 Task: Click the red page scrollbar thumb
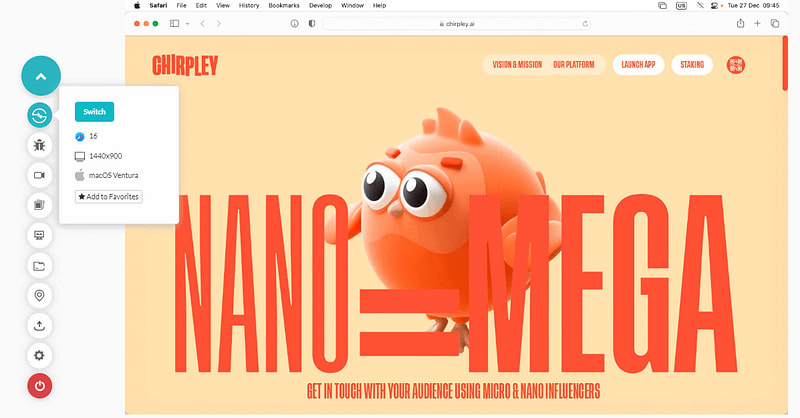785,64
